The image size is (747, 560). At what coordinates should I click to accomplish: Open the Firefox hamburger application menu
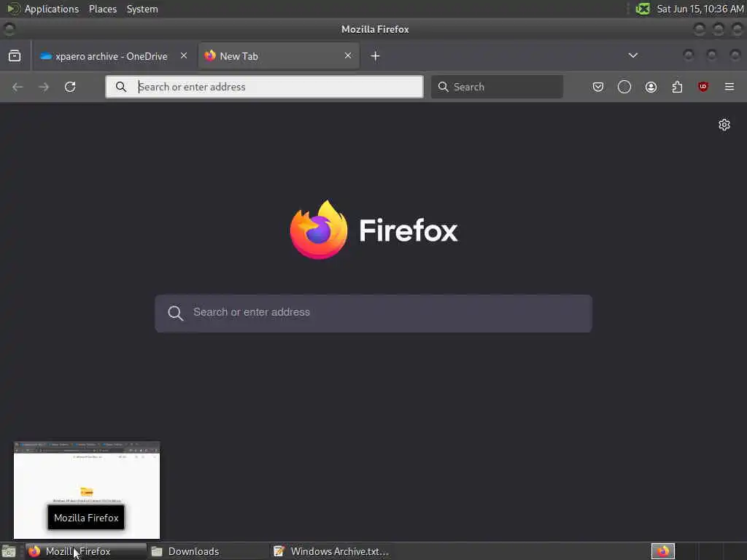click(729, 87)
